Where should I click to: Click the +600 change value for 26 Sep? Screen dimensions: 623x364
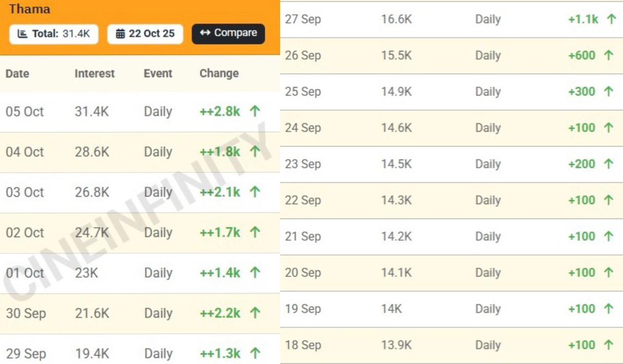(x=582, y=55)
